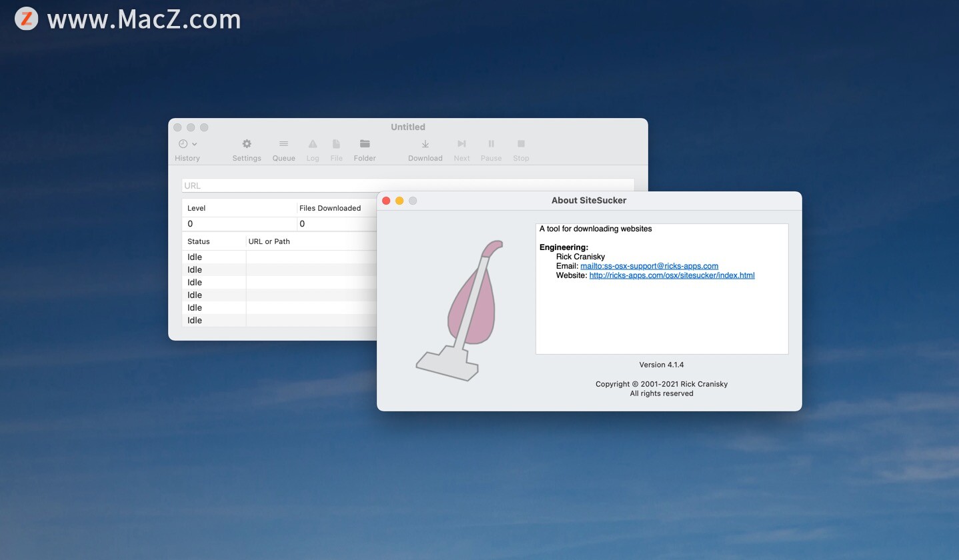Select the URL or Path column header

tap(269, 241)
